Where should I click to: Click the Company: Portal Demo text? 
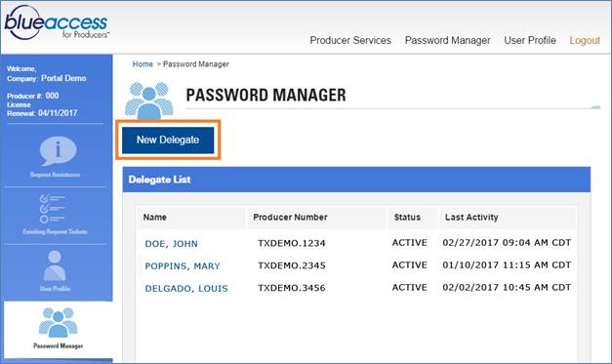(x=47, y=78)
